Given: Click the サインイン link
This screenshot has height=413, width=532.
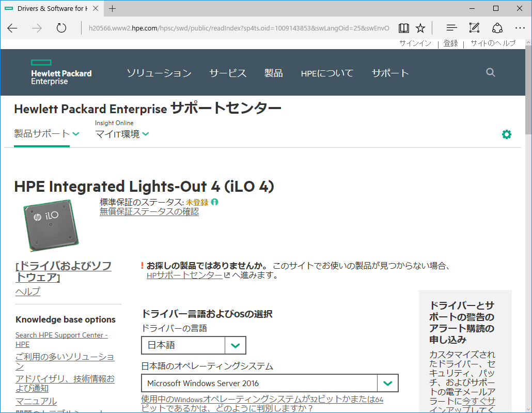Looking at the screenshot, I should (415, 43).
